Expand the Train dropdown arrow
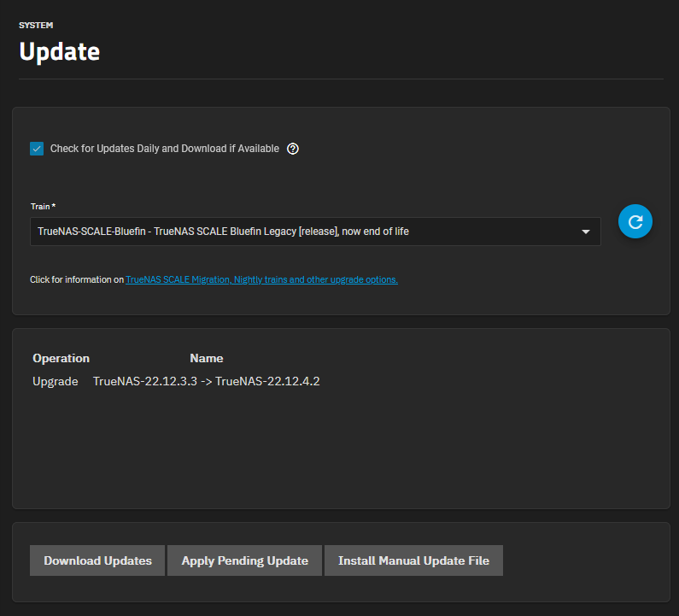The width and height of the screenshot is (679, 616). click(x=585, y=232)
